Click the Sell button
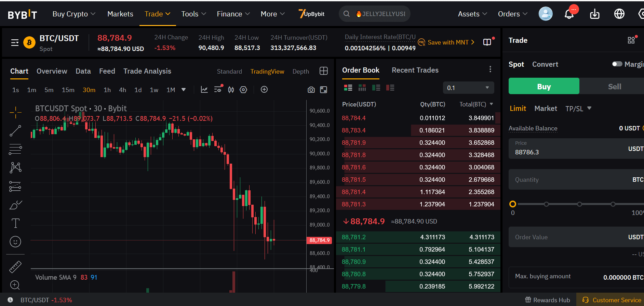 614,87
